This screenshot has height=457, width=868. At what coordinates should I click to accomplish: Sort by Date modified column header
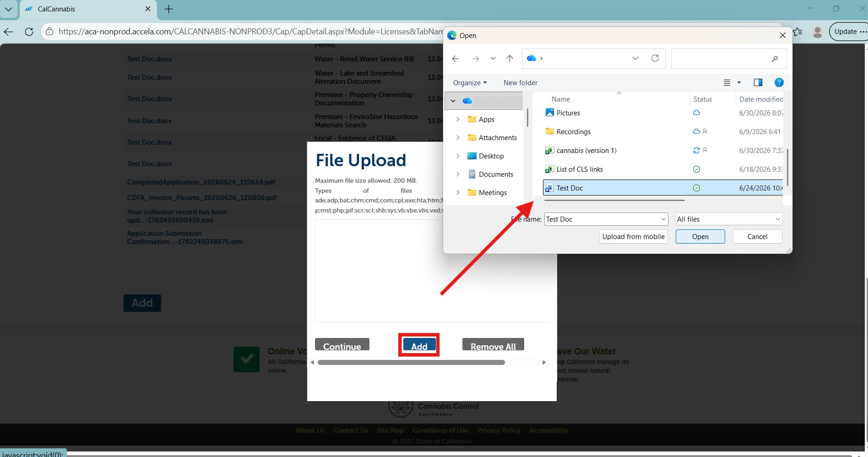pyautogui.click(x=760, y=99)
